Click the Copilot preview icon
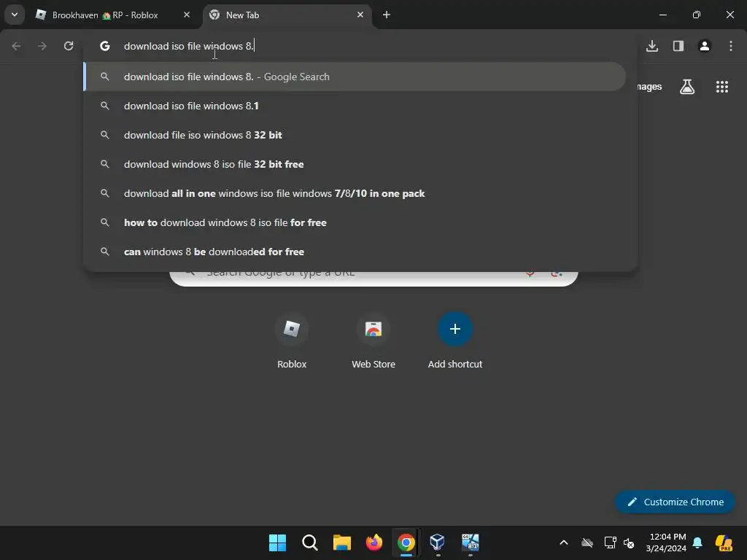The image size is (747, 560). click(724, 542)
